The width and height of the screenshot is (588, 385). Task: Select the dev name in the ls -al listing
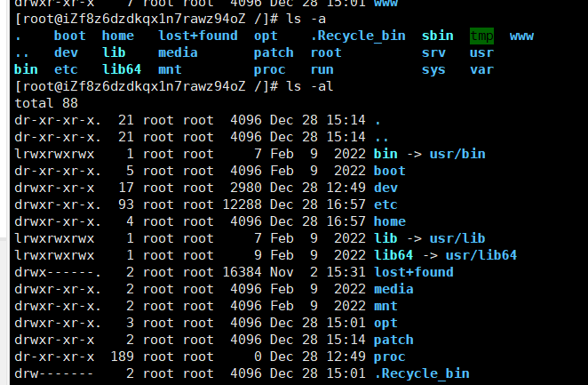385,188
